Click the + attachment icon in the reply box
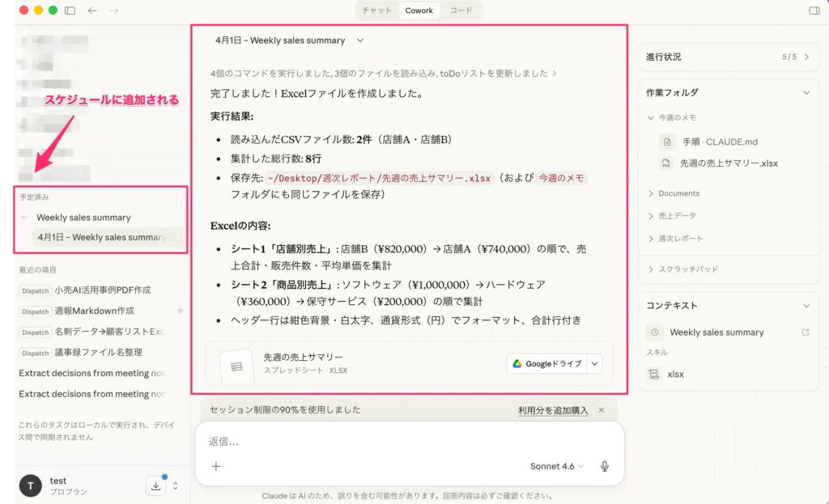The width and height of the screenshot is (829, 504). point(215,465)
